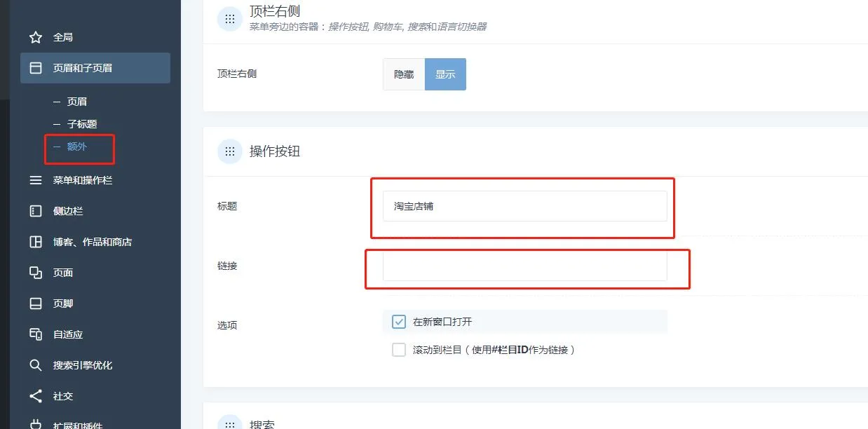Select 隐藏 for the top bar right side
This screenshot has height=429, width=868.
pos(404,74)
